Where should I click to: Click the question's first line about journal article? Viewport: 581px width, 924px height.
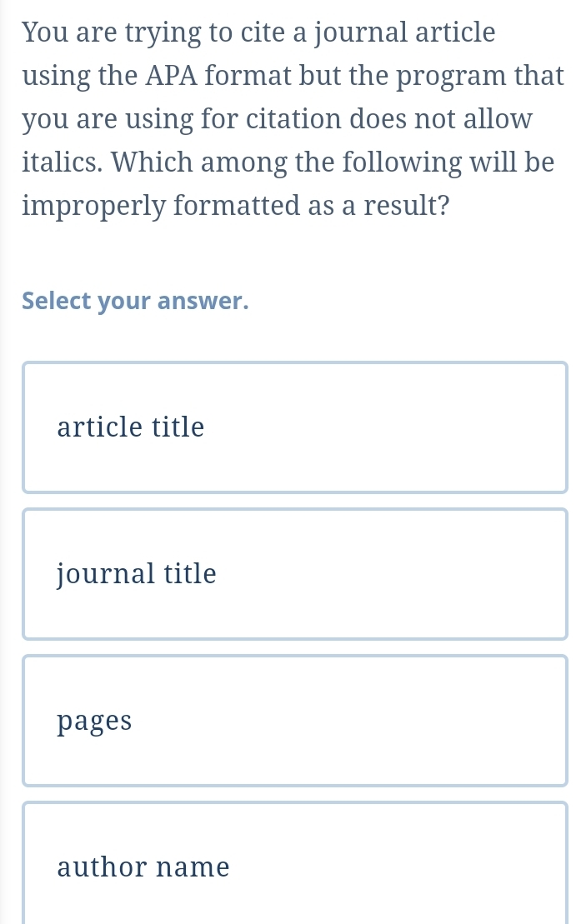[259, 33]
